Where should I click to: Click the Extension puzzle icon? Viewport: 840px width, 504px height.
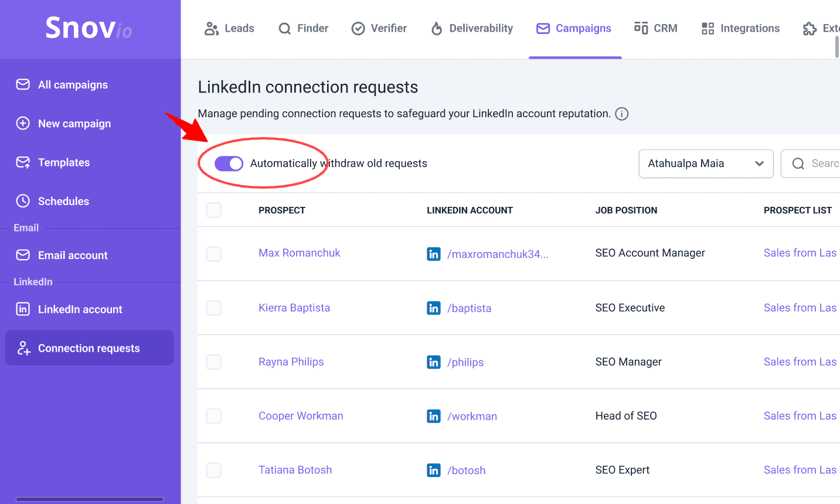pos(810,28)
